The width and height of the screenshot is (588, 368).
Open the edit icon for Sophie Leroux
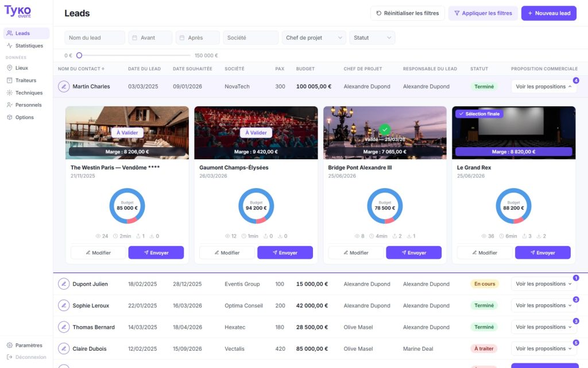[64, 306]
